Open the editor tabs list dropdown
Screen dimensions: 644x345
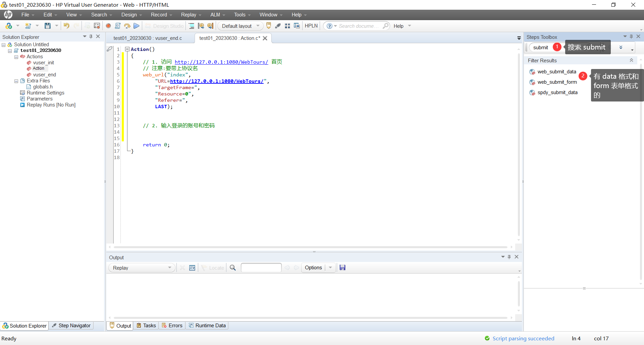519,38
